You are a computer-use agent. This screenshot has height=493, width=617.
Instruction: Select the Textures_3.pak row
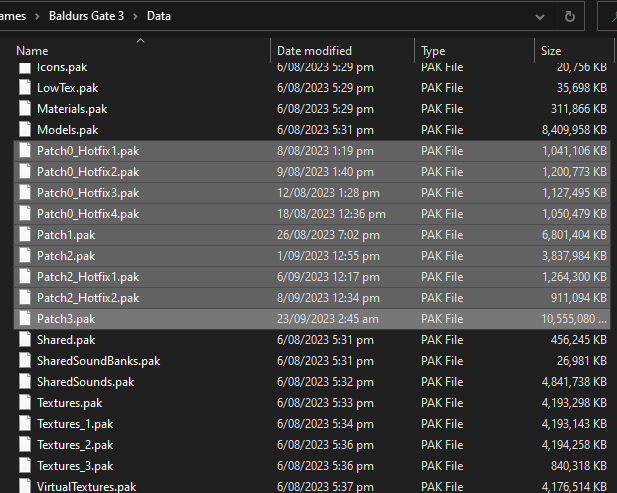[x=312, y=466]
